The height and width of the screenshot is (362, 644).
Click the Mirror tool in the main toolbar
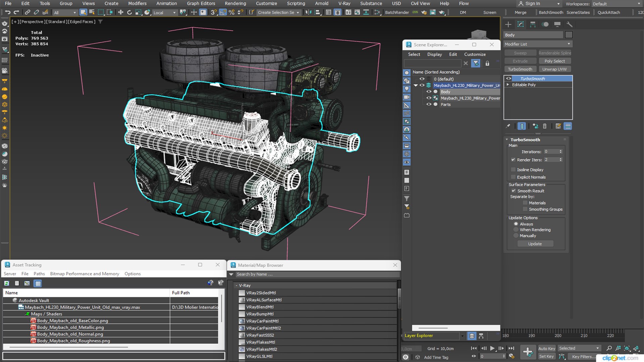(308, 12)
